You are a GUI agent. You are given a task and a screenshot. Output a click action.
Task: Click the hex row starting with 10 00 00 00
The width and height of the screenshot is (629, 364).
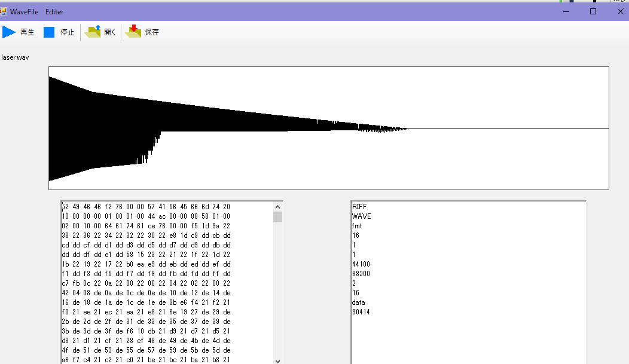(x=146, y=216)
